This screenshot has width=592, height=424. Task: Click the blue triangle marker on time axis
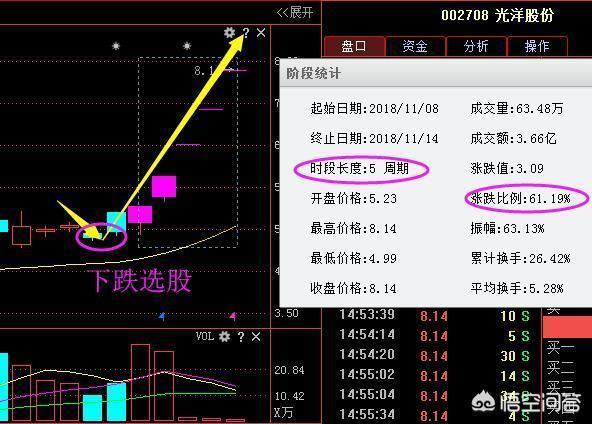[162, 316]
